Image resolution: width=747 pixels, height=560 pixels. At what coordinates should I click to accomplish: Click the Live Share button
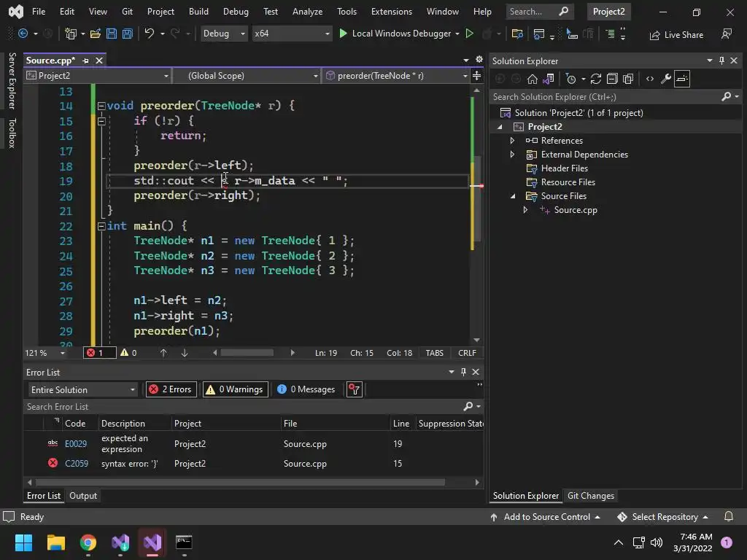[x=676, y=35]
